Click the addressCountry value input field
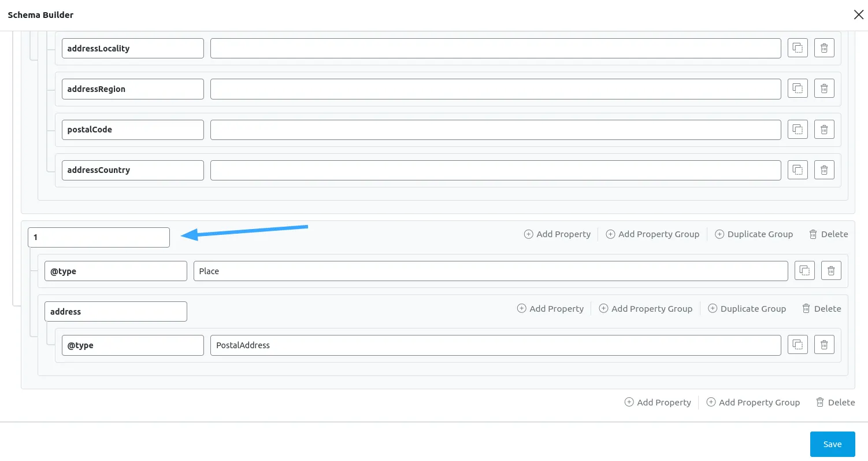This screenshot has height=461, width=868. point(495,170)
